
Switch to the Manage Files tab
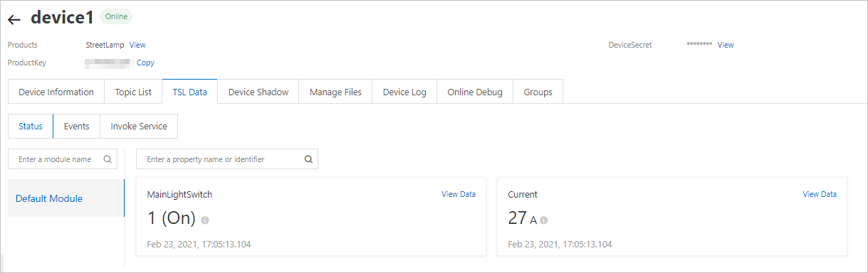tap(335, 92)
